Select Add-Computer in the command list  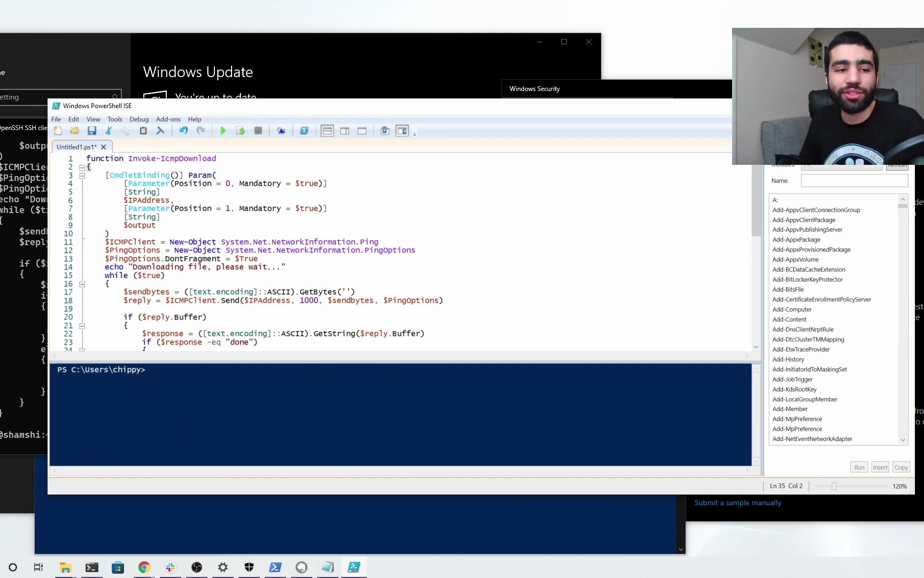pyautogui.click(x=792, y=309)
